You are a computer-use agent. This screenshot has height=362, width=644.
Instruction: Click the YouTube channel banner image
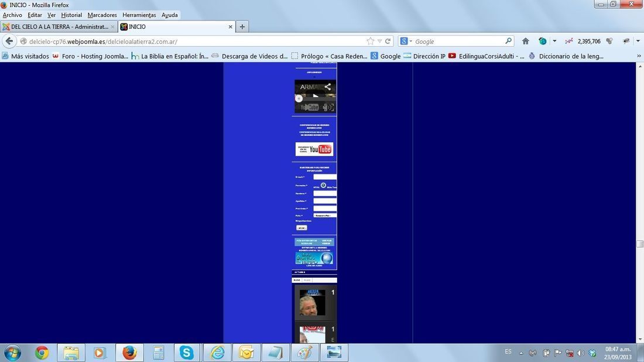pyautogui.click(x=314, y=149)
